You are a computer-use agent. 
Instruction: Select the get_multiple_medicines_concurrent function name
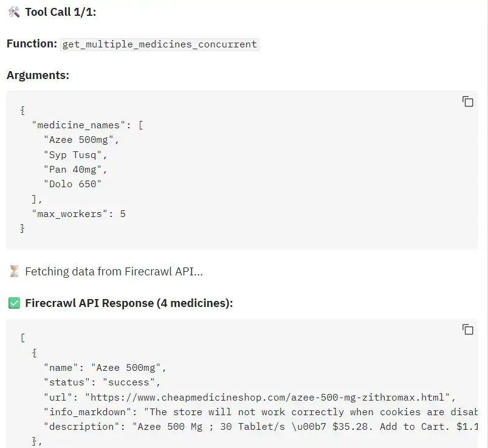click(159, 44)
